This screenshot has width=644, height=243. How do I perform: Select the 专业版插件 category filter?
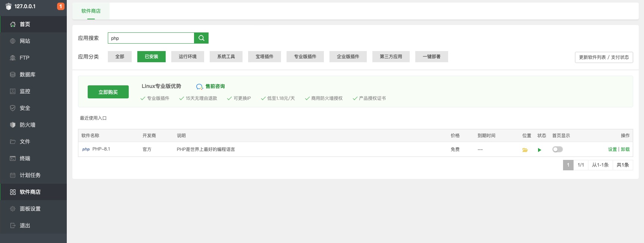tap(305, 57)
